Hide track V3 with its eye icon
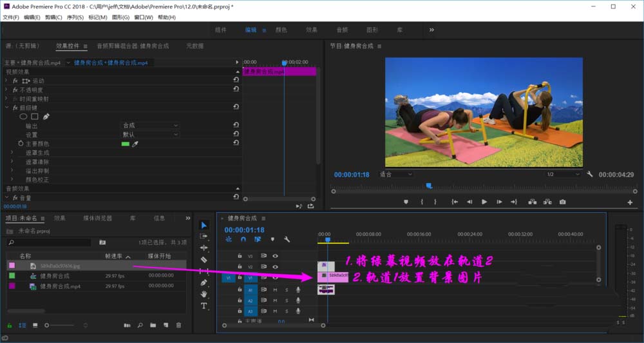The width and height of the screenshot is (644, 343). [275, 256]
